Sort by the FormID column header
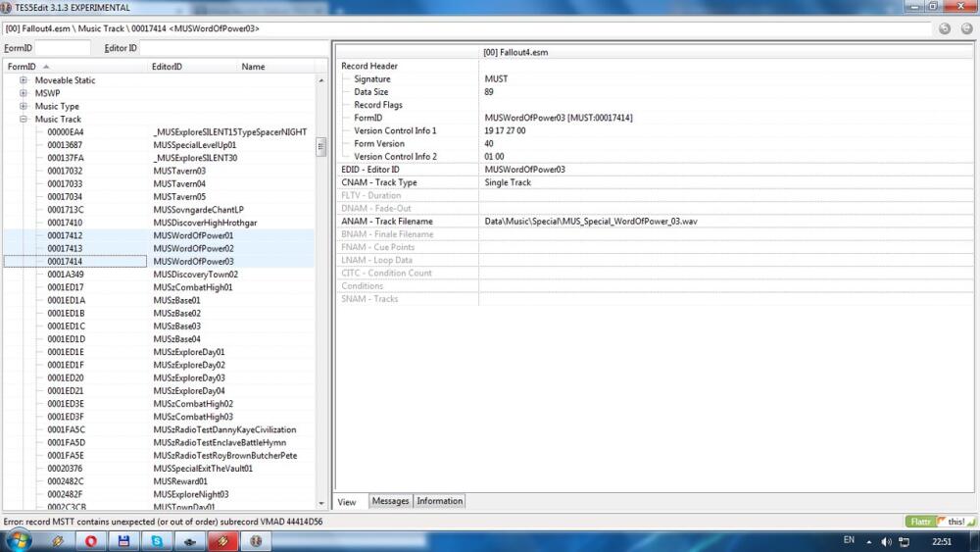The width and height of the screenshot is (980, 552). coord(75,67)
